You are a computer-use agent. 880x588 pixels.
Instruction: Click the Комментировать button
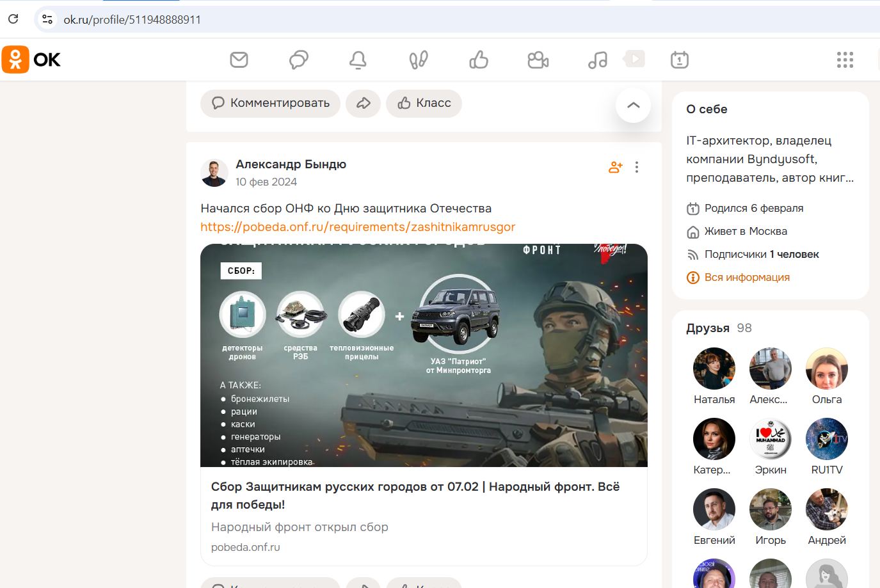[x=270, y=103]
